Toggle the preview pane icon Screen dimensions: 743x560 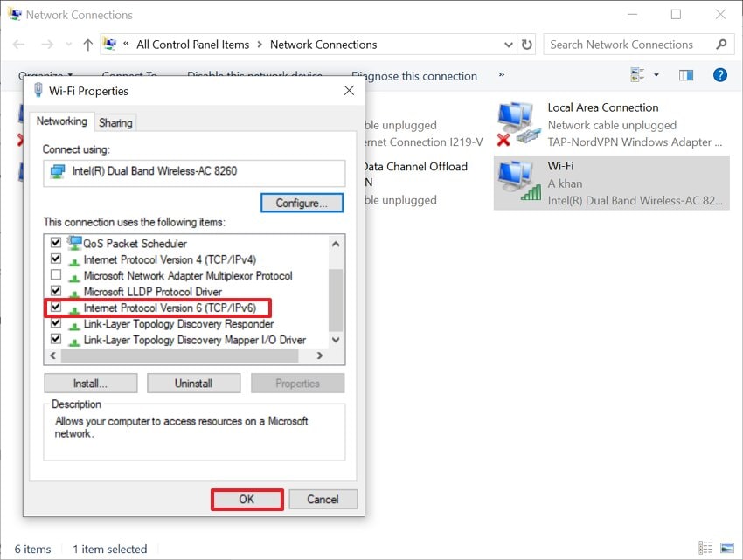tap(685, 75)
